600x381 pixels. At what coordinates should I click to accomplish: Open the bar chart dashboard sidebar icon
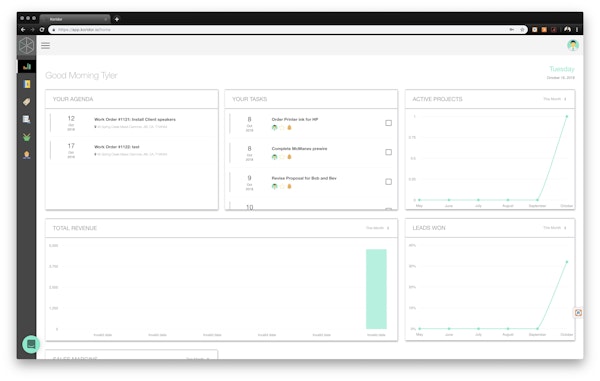27,67
